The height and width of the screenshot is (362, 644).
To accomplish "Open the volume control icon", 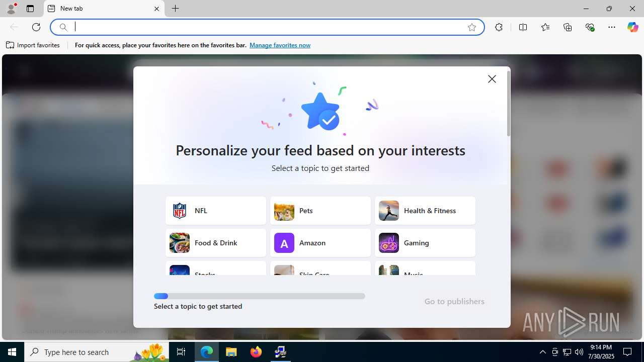I will (x=579, y=352).
